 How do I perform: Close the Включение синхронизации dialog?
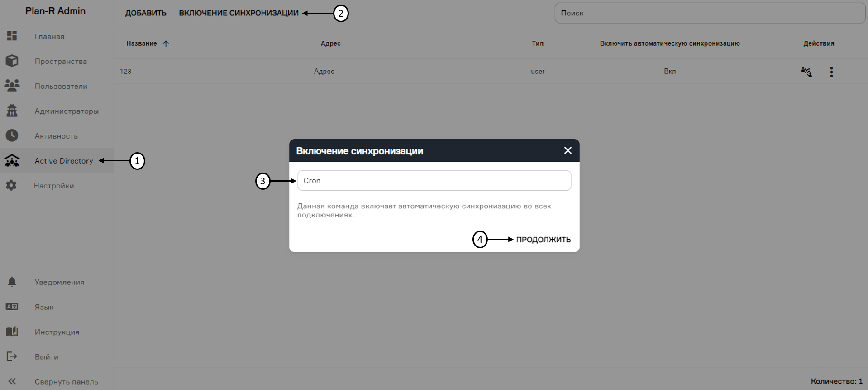(568, 150)
